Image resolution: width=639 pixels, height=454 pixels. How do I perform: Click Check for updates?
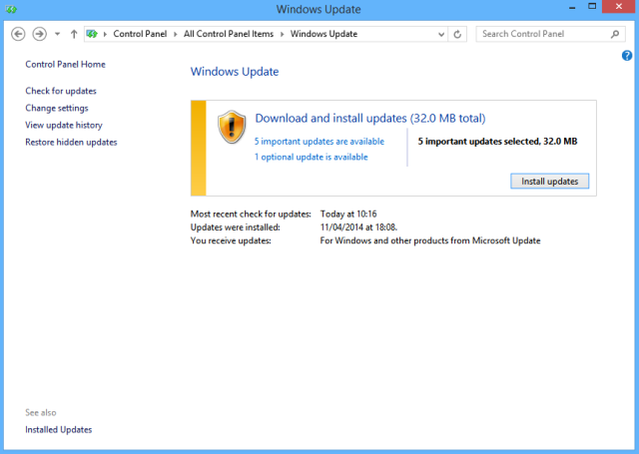61,91
